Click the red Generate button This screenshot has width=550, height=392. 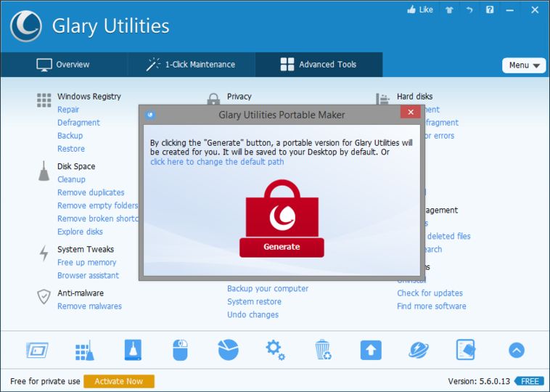pos(282,247)
